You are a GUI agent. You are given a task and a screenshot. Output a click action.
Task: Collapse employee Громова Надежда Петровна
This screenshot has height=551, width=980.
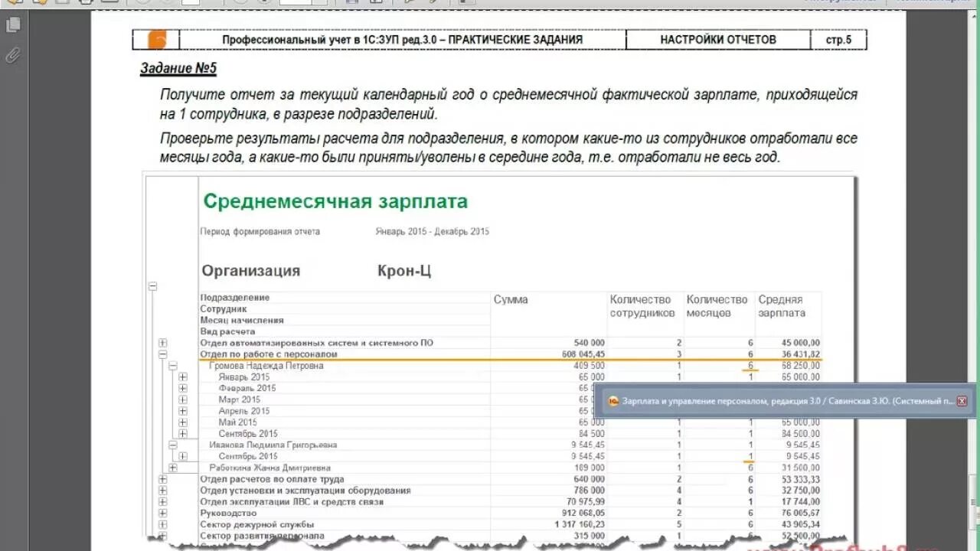pyautogui.click(x=172, y=366)
